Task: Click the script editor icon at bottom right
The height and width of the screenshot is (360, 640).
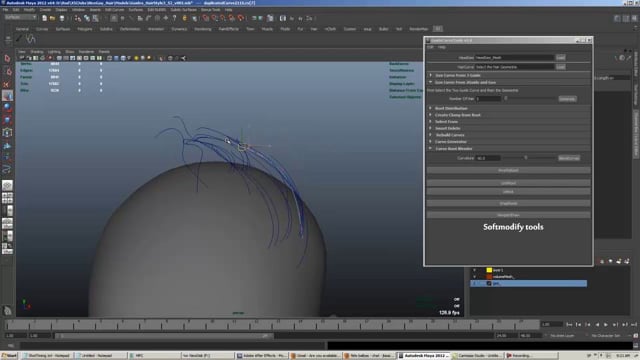Action: click(x=636, y=346)
